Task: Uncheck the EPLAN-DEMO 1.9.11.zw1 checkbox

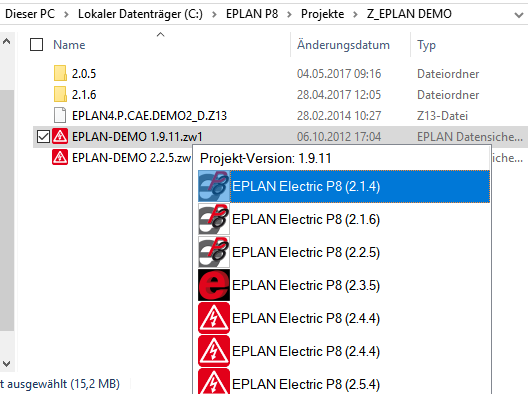Action: click(43, 136)
